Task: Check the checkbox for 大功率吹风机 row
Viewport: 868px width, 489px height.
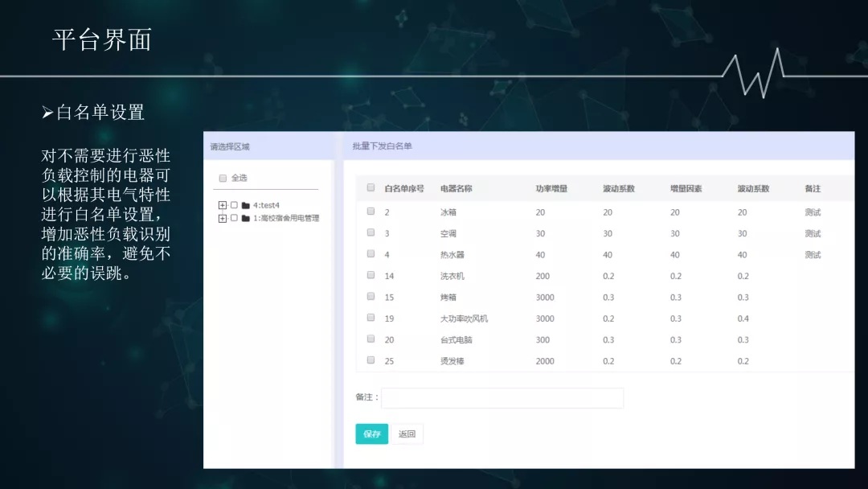Action: 371,318
